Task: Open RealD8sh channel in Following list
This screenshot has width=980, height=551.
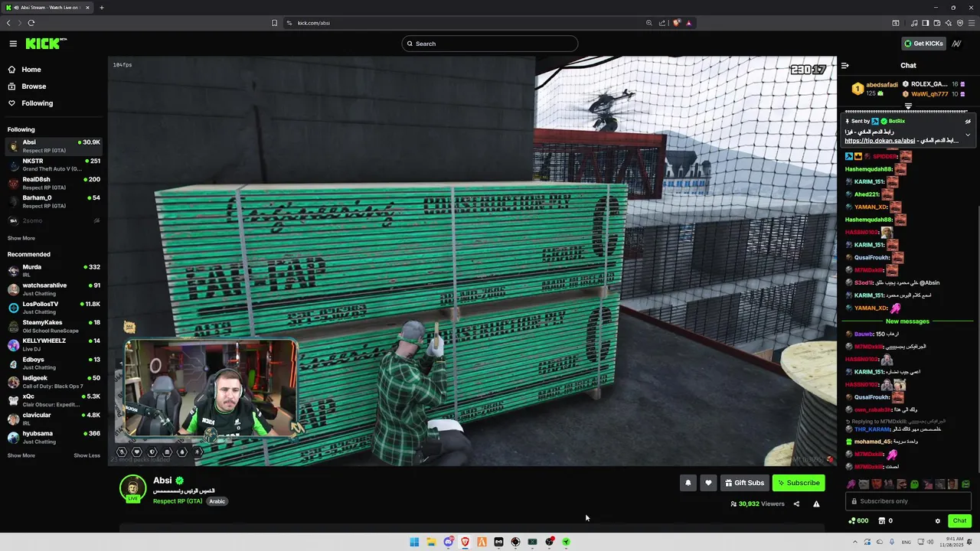Action: 54,183
